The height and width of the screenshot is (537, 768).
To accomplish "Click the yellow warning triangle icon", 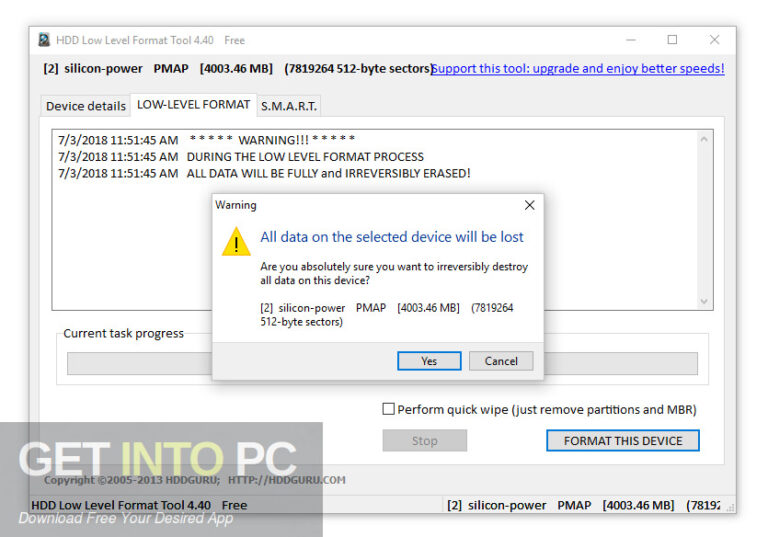I will pyautogui.click(x=236, y=242).
